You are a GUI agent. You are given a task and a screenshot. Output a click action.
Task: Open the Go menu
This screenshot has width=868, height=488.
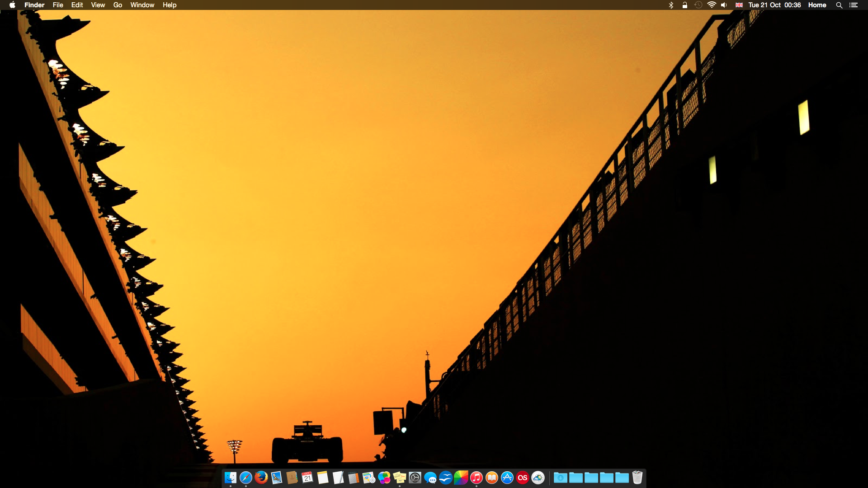pos(118,5)
